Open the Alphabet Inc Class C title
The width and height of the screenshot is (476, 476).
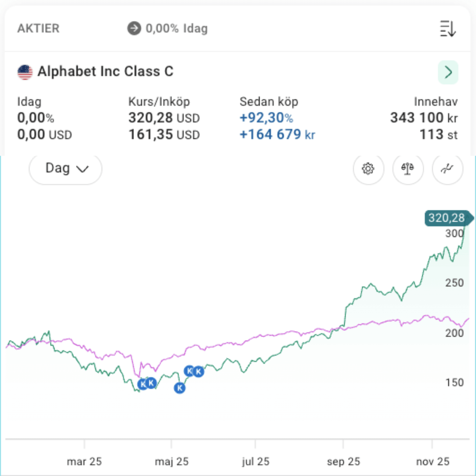click(105, 71)
